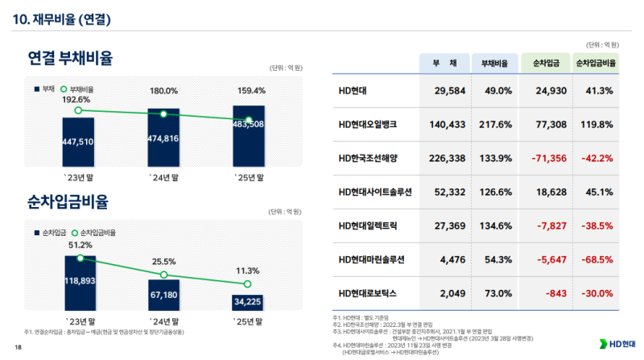Select the HD현대오일뱅크 row label
Viewport: 644px width, 360px height.
point(368,125)
